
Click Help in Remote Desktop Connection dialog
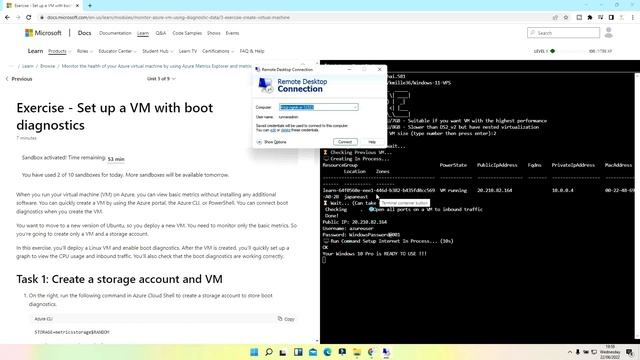372,142
